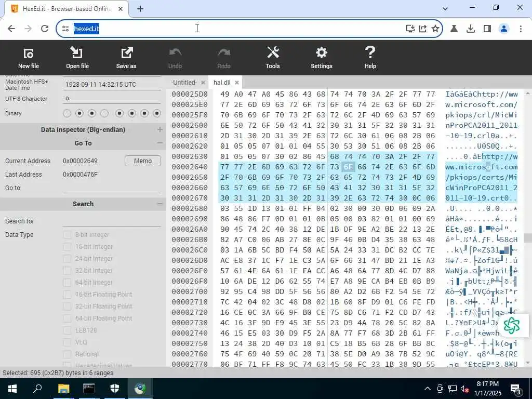The height and width of the screenshot is (399, 532).
Task: Open new browser tab with plus
Action: coord(140,9)
